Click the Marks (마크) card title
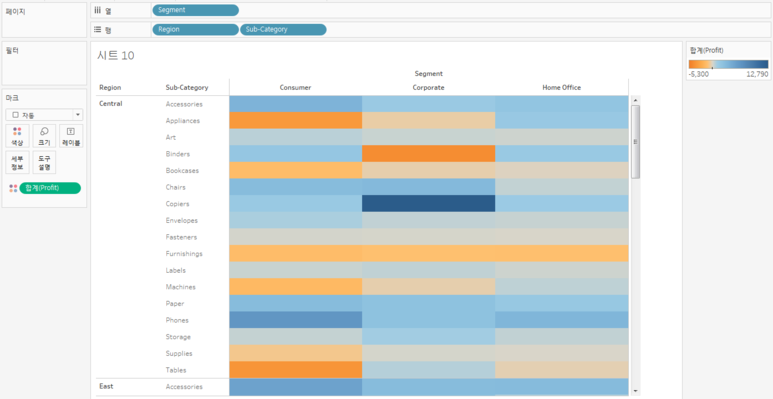773x399 pixels. point(12,98)
